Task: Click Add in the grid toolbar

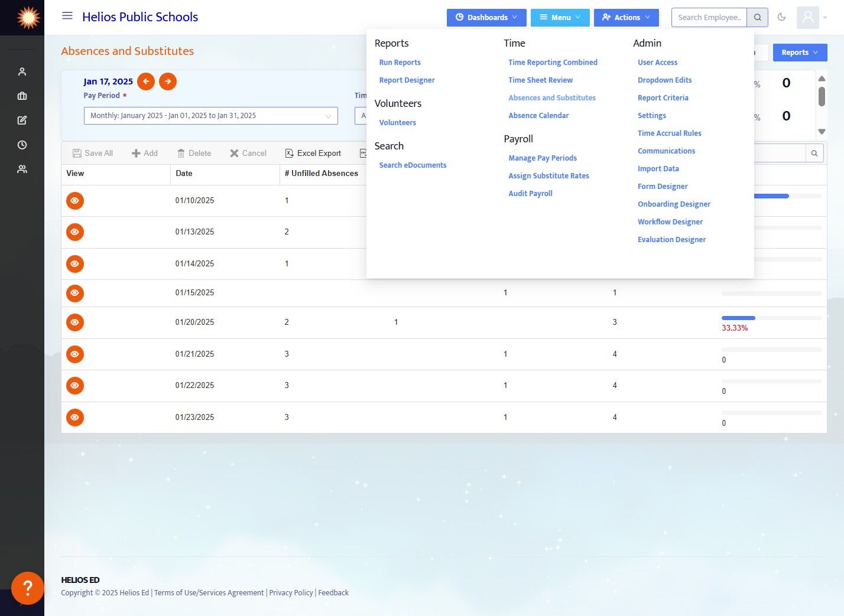Action: (145, 154)
